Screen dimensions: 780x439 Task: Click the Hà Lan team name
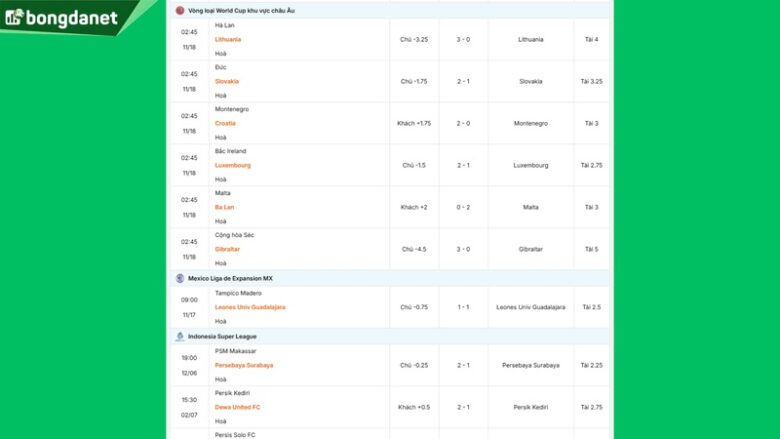(x=225, y=25)
